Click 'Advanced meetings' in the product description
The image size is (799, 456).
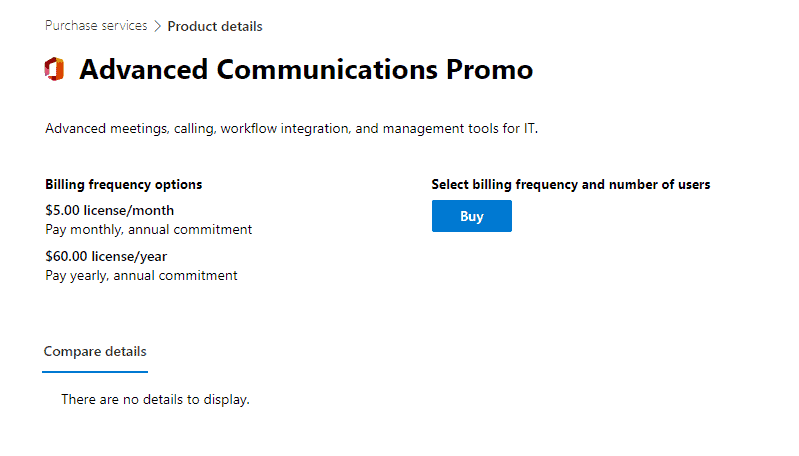point(107,129)
